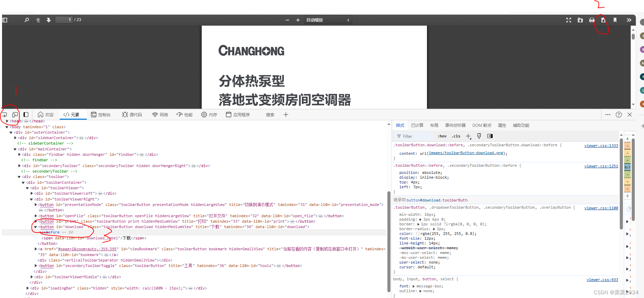Viewport: 644px width, 298px height.
Task: Open DevTools help icon
Action: (619, 115)
